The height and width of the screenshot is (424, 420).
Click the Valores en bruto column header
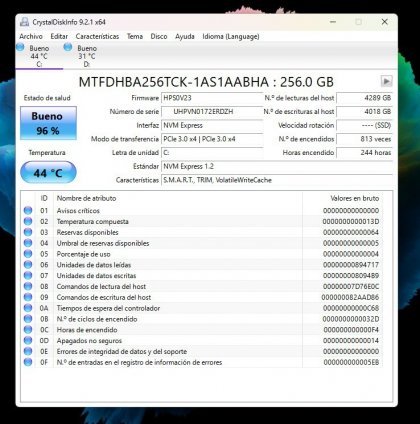pyautogui.click(x=342, y=198)
